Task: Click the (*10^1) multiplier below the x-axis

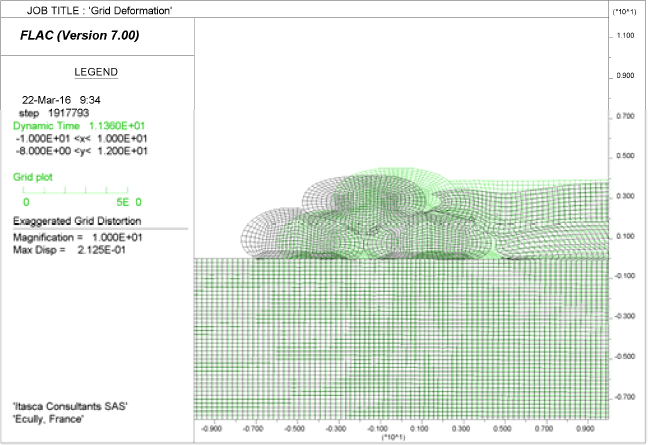Action: pos(393,437)
